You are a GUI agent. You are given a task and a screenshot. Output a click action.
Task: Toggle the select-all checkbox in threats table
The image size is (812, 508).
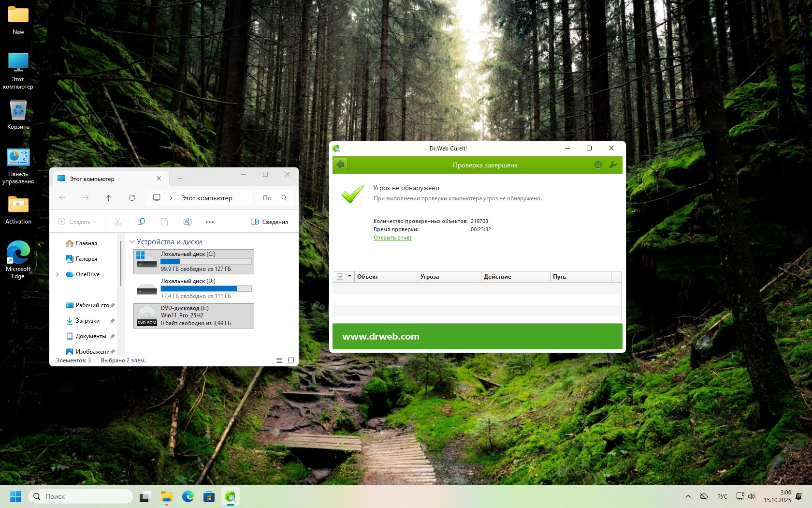[340, 277]
